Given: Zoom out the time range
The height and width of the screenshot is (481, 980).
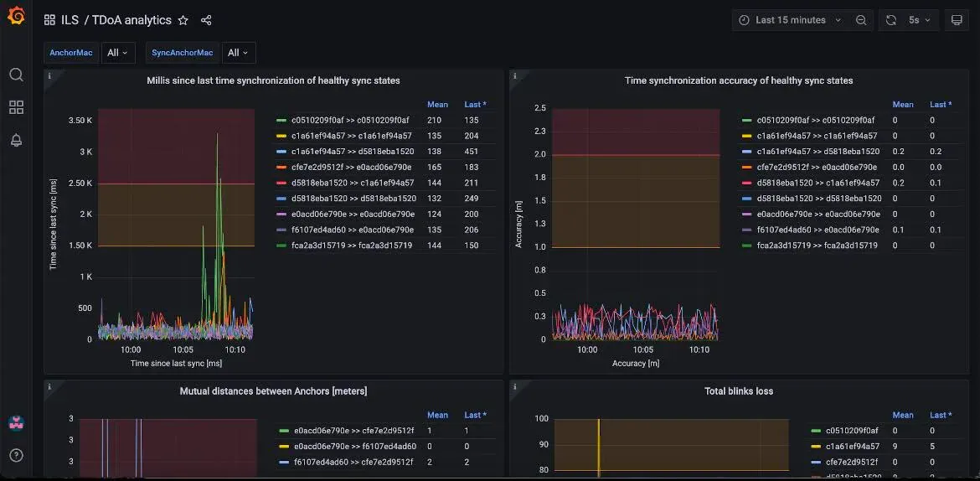Looking at the screenshot, I should 861,20.
